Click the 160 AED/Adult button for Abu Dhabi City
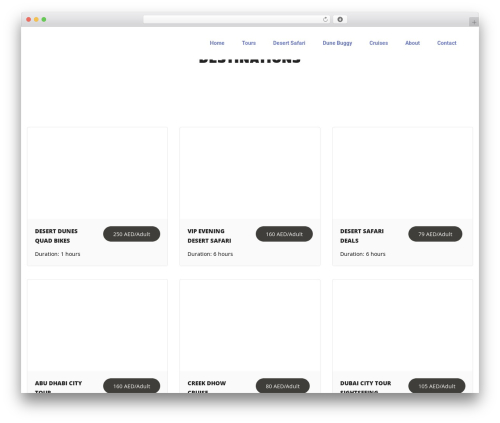The height and width of the screenshot is (423, 500). tap(132, 386)
